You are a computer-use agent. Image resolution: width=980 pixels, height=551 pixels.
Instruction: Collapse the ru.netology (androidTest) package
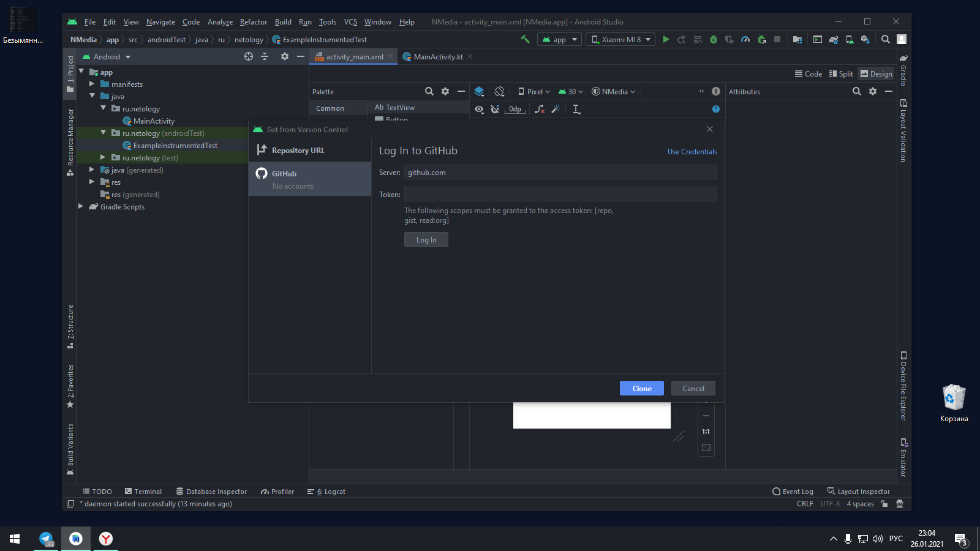[103, 133]
